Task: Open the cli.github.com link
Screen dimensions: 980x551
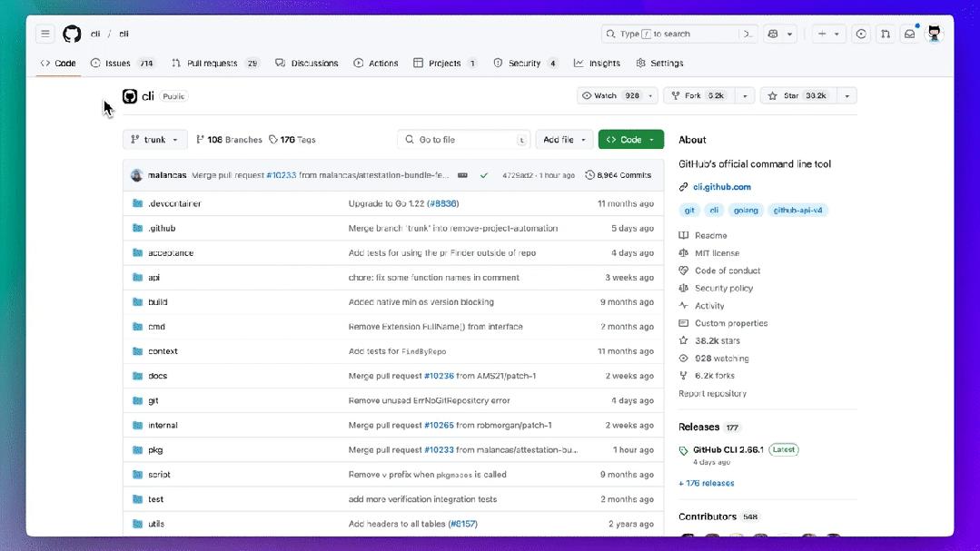Action: 722,187
